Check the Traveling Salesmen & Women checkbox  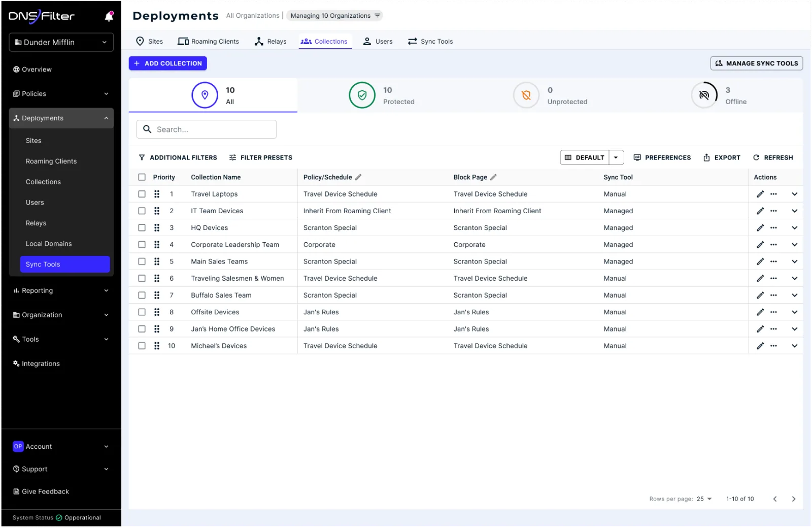tap(142, 278)
